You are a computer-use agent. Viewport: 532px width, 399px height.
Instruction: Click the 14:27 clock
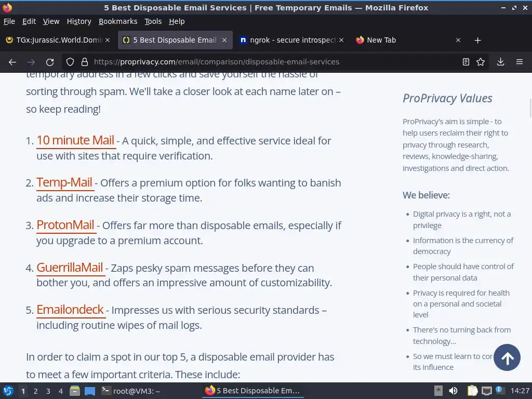coord(520,391)
